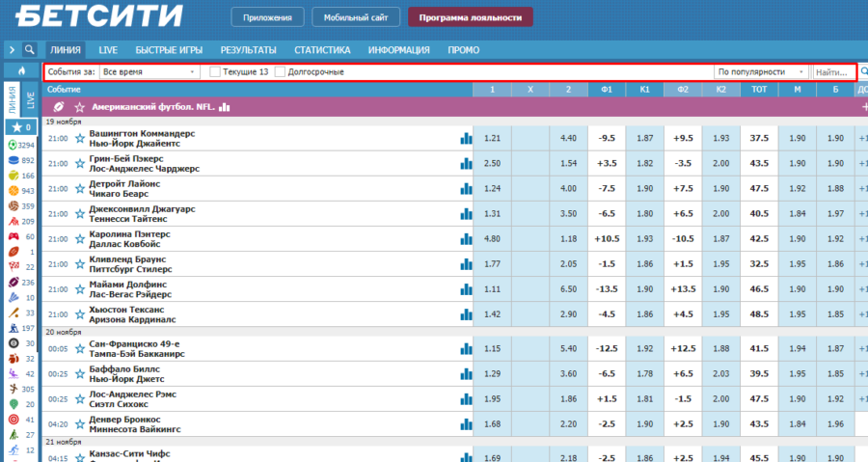Click the magnifier search icon in nav bar
The width and height of the screenshot is (868, 462).
pyautogui.click(x=30, y=50)
